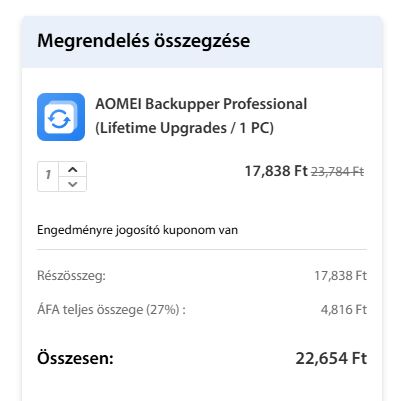Click the 22,654 Ft total amount
This screenshot has width=394, height=401.
click(331, 358)
